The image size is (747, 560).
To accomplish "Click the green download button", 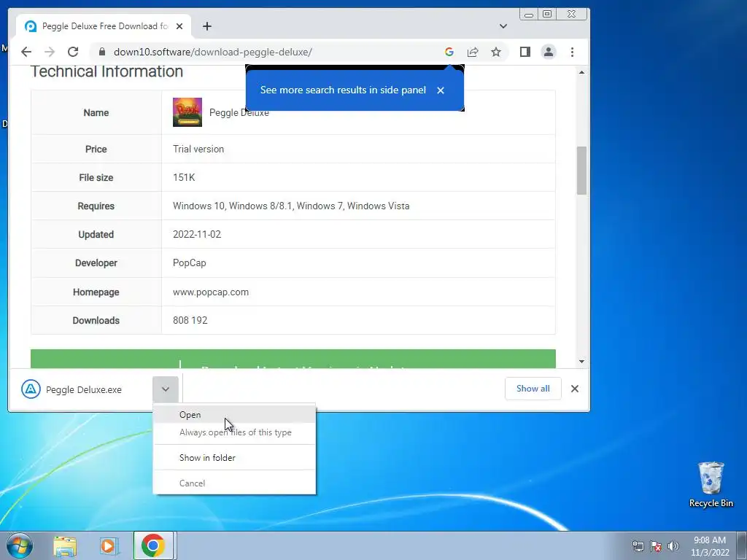I will tap(293, 359).
